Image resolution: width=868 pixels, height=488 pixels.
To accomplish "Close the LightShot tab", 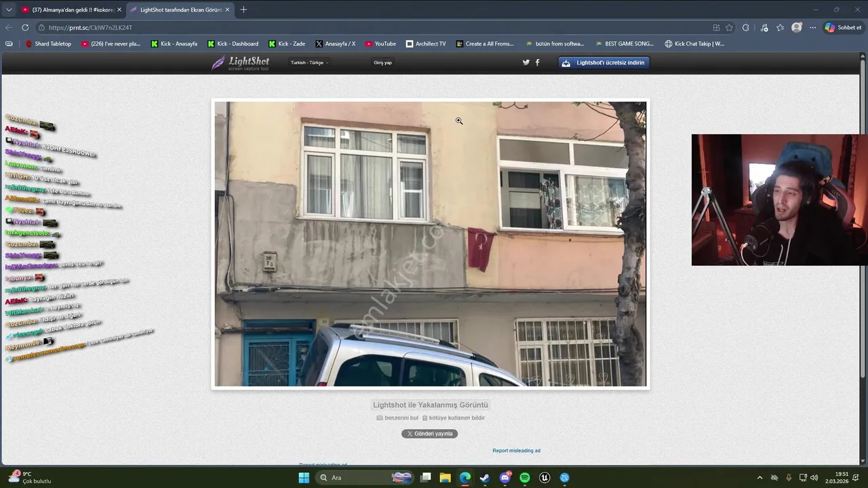I will tap(227, 9).
